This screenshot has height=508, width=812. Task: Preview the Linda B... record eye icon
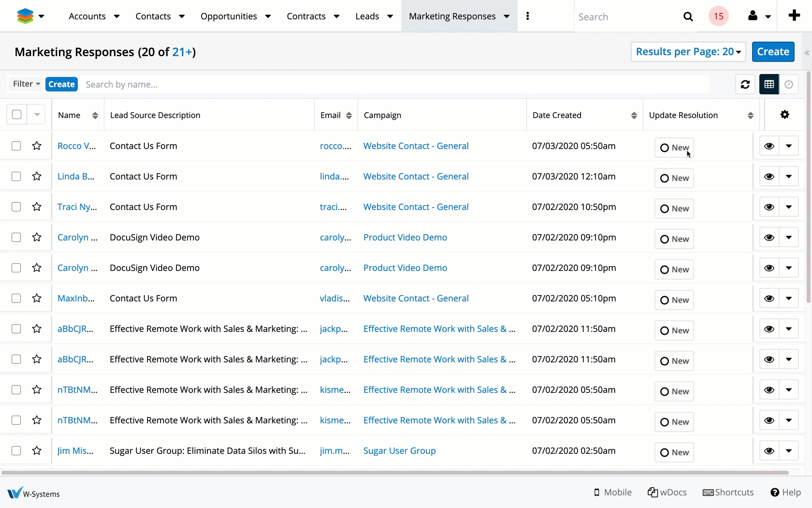point(769,177)
